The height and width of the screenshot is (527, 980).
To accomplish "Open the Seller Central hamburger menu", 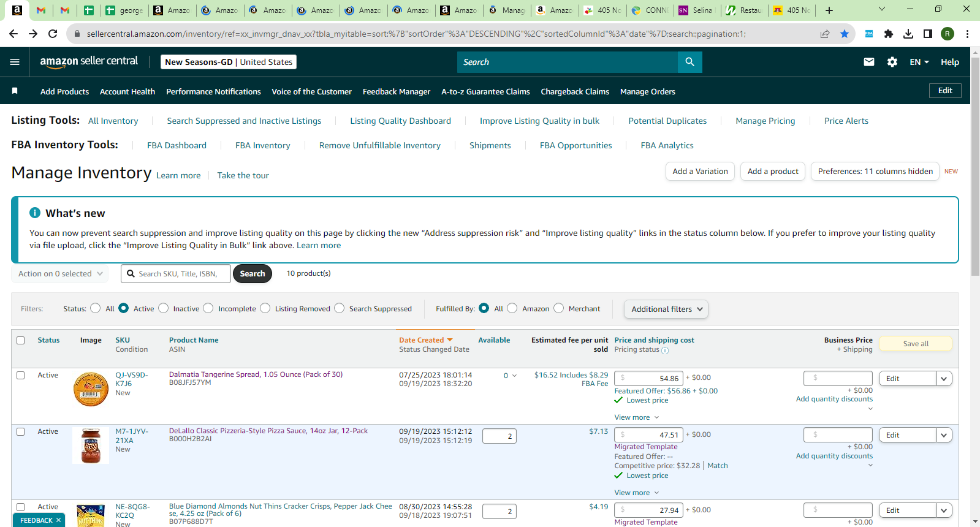I will [15, 62].
